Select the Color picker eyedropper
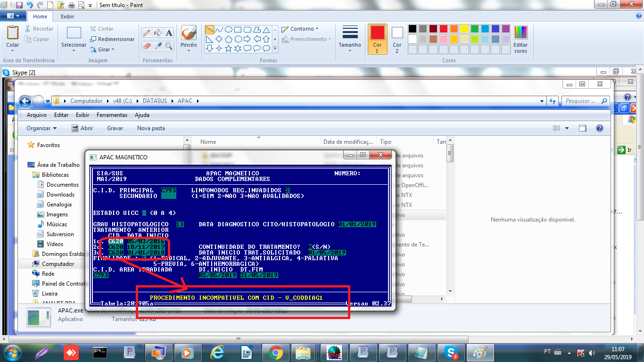 158,46
